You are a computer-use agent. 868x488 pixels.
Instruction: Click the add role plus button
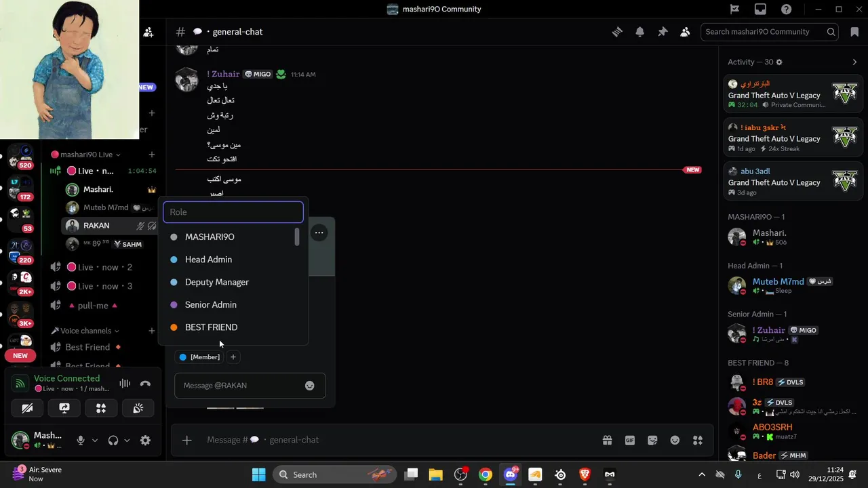pos(233,357)
